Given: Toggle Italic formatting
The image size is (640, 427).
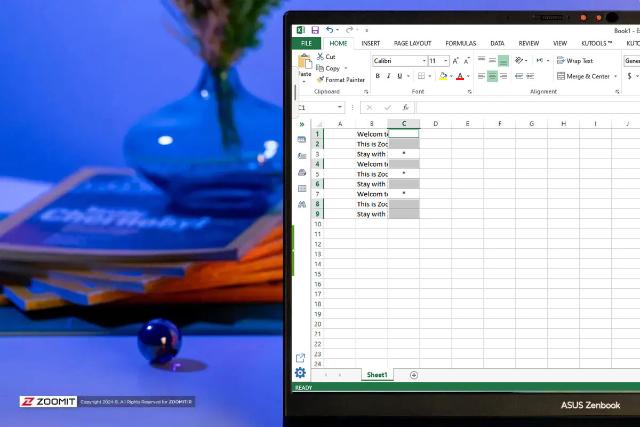Looking at the screenshot, I should coord(389,76).
